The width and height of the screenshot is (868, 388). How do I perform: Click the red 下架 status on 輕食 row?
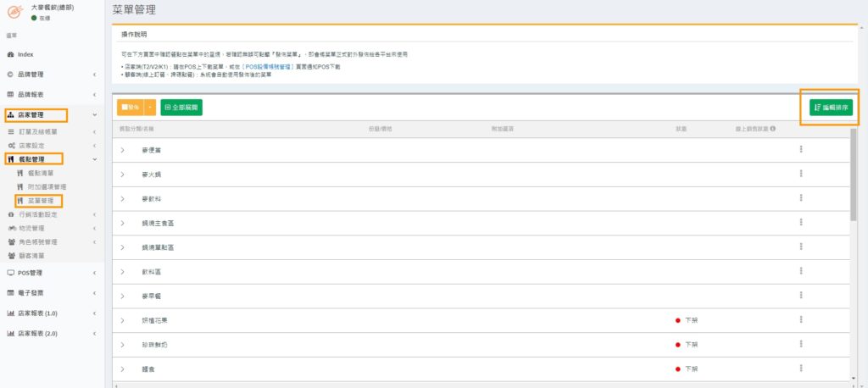tap(687, 369)
